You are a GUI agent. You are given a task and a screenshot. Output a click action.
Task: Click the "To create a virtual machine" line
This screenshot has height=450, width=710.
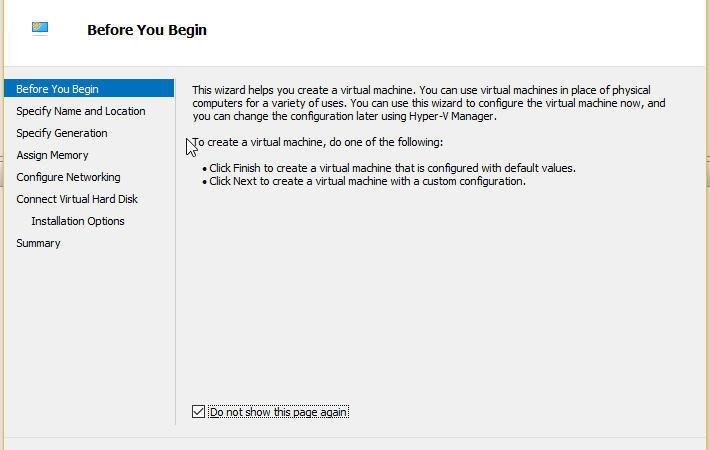point(320,142)
